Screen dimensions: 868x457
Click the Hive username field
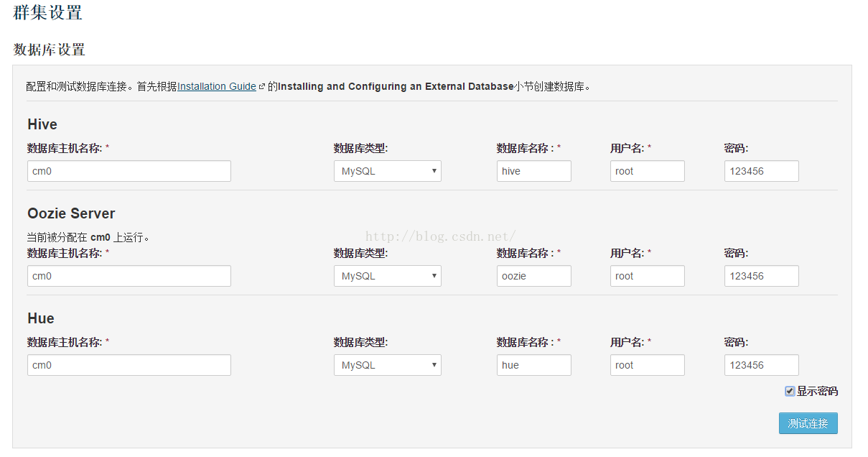point(647,171)
